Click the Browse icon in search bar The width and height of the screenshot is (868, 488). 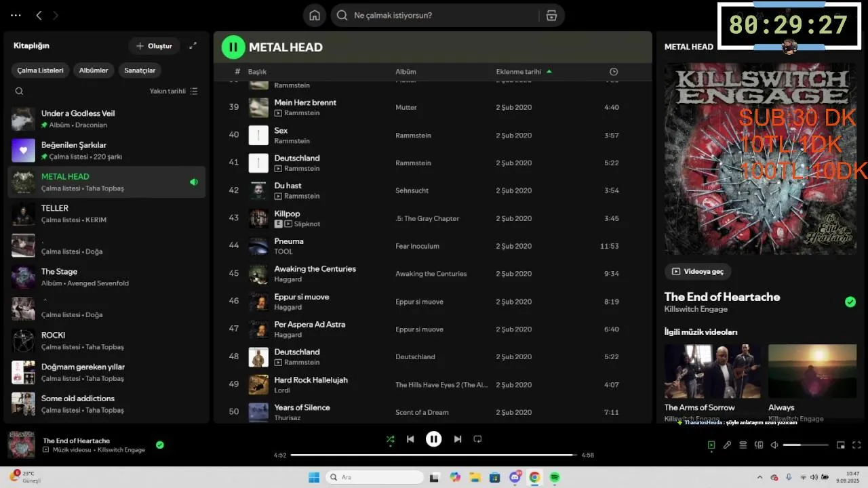[551, 16]
